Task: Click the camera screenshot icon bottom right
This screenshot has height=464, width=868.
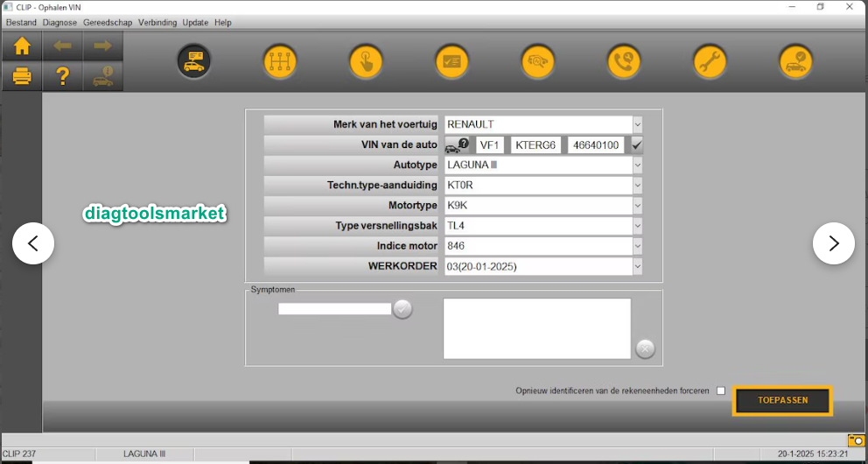Action: pos(856,440)
